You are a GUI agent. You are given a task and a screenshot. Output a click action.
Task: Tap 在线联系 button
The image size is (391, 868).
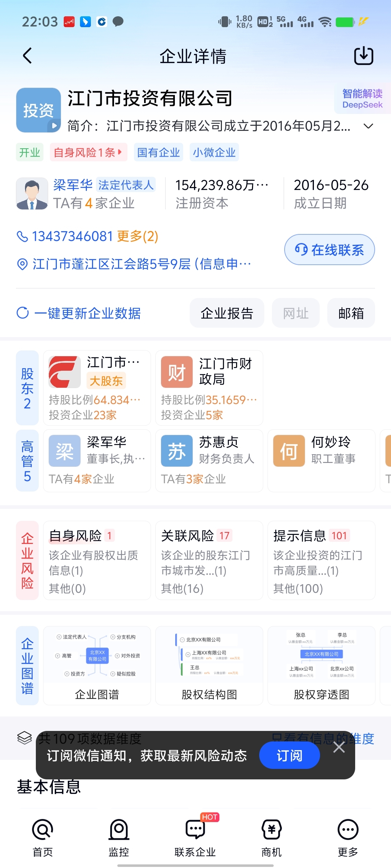tap(329, 250)
